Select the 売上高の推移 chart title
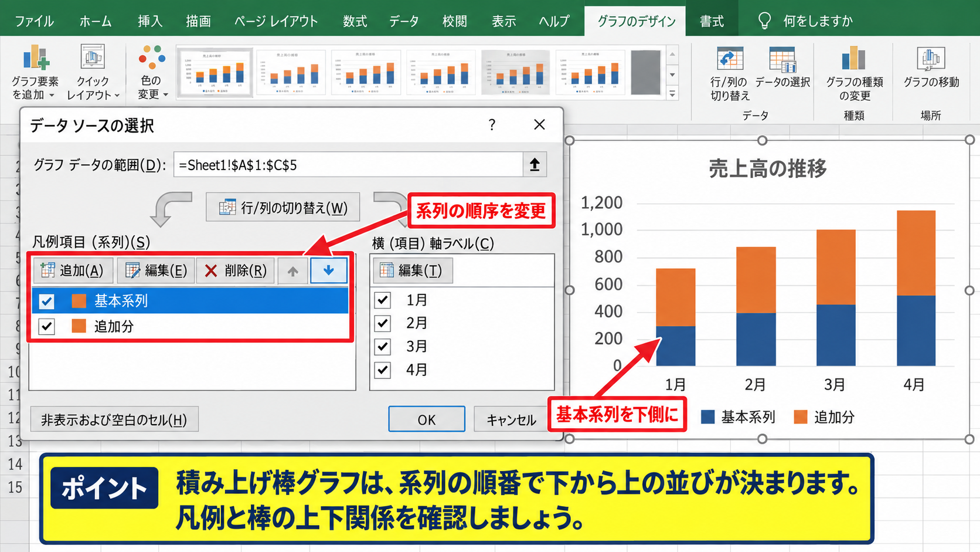The width and height of the screenshot is (980, 552). coord(767,169)
